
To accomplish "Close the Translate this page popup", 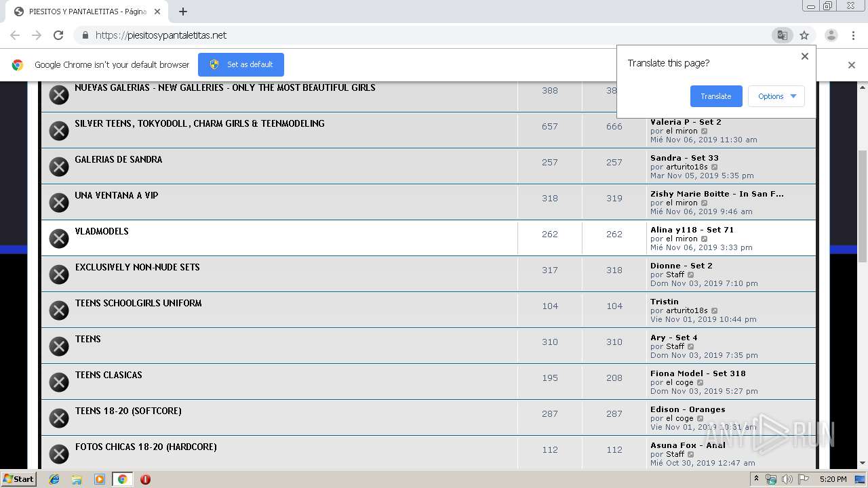I will click(805, 56).
